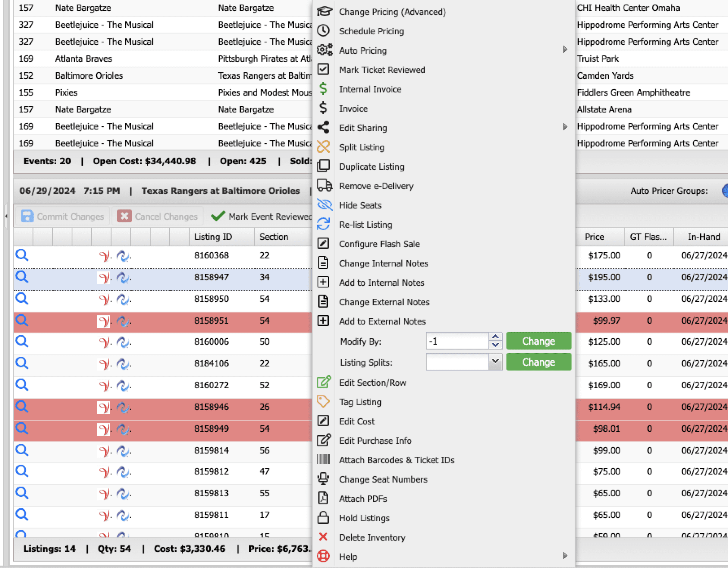
Task: Click the Modify By value input field
Action: pyautogui.click(x=457, y=341)
